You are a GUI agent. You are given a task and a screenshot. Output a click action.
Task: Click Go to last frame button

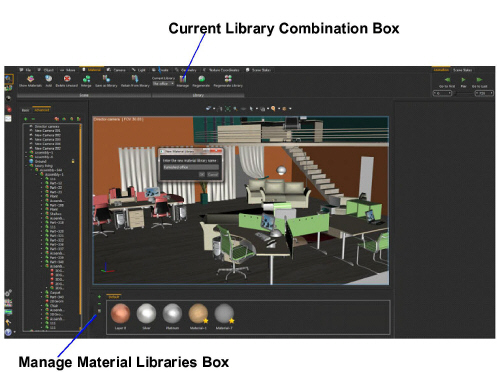click(479, 80)
